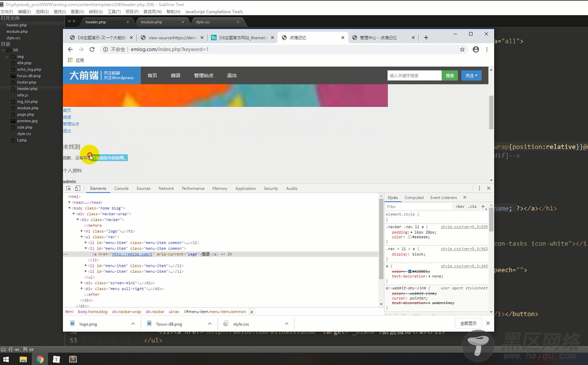Toggle the :hov element state panel
The height and width of the screenshot is (365, 588).
[x=460, y=207]
